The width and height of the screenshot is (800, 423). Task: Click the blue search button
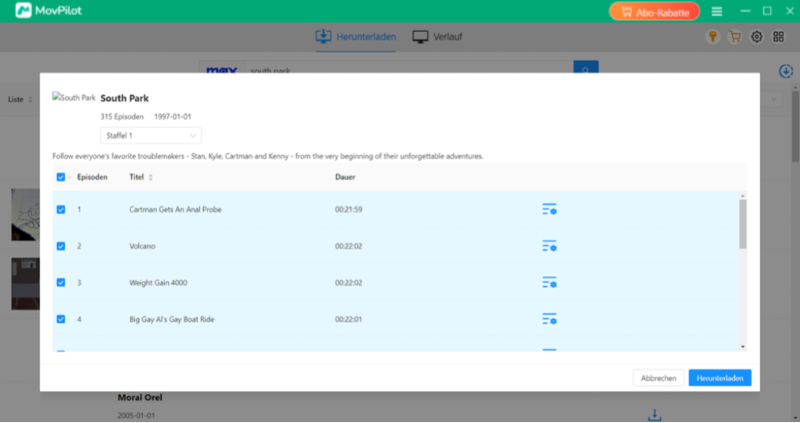click(x=586, y=67)
